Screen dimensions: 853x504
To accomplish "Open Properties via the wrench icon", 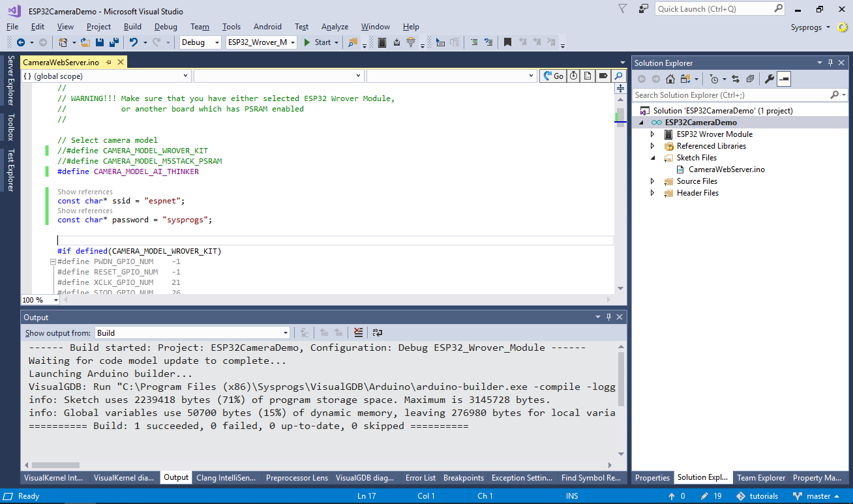I will tap(769, 79).
